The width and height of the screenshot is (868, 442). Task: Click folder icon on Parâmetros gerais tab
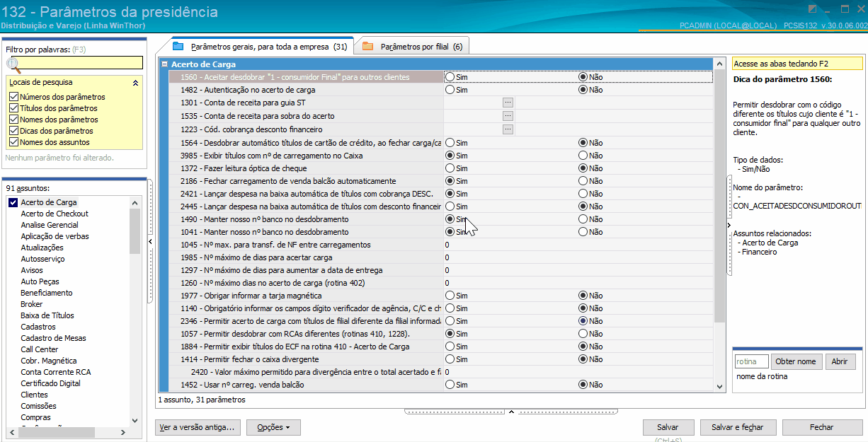coord(178,46)
